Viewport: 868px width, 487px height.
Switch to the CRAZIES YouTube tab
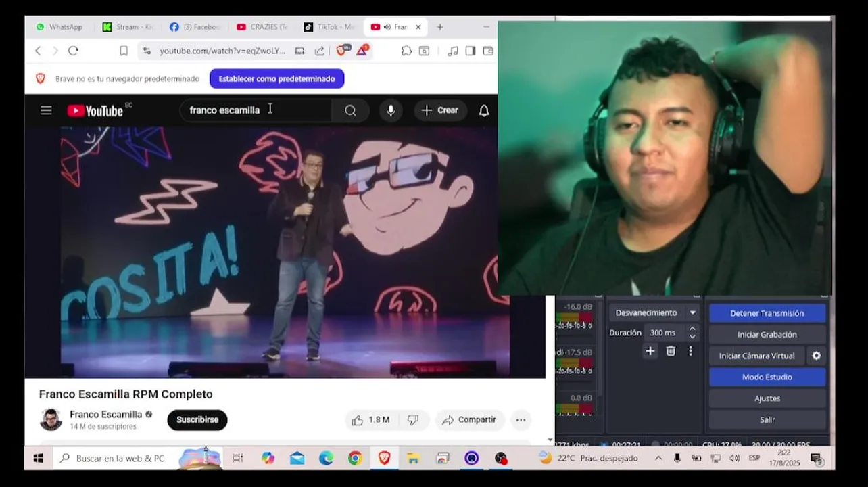pyautogui.click(x=262, y=27)
